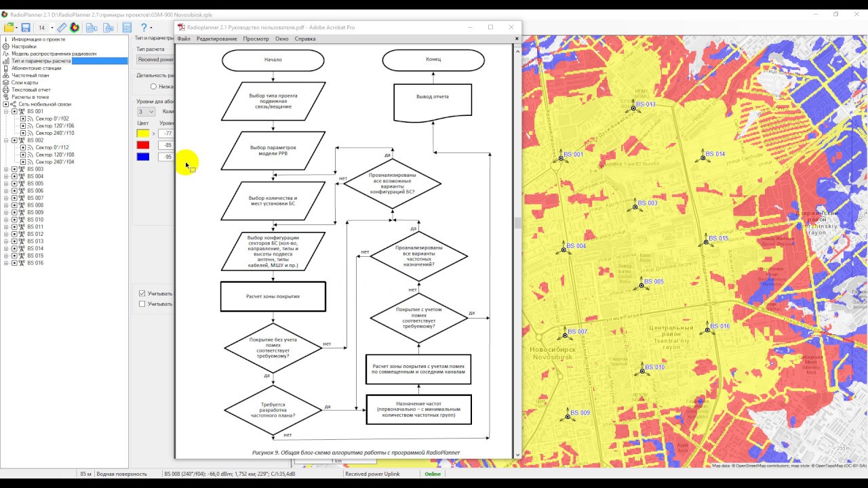Open the Справка menu in Acrobat
Viewport: 868px width, 488px height.
(x=305, y=39)
